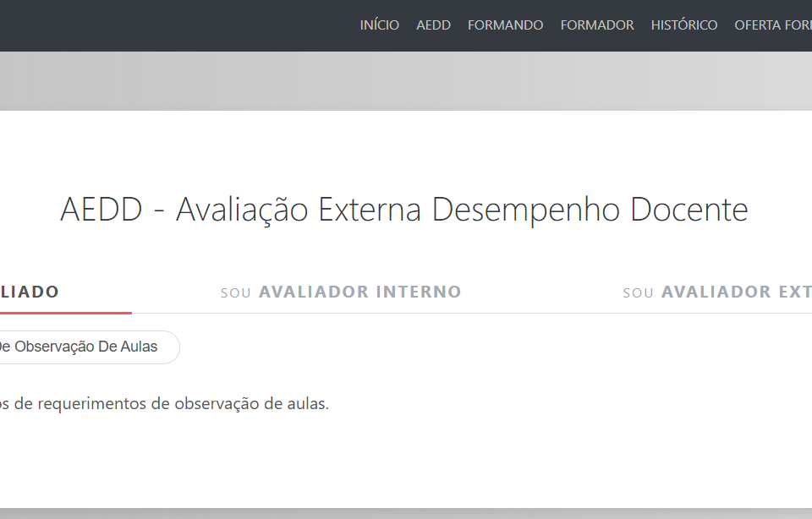Screen dimensions: 812x519
Task: Click empty dark area left of INÍCIO
Action: click(x=169, y=25)
